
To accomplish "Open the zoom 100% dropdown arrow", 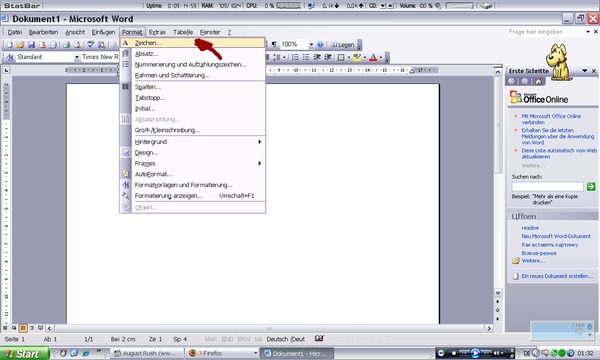I will pyautogui.click(x=311, y=45).
